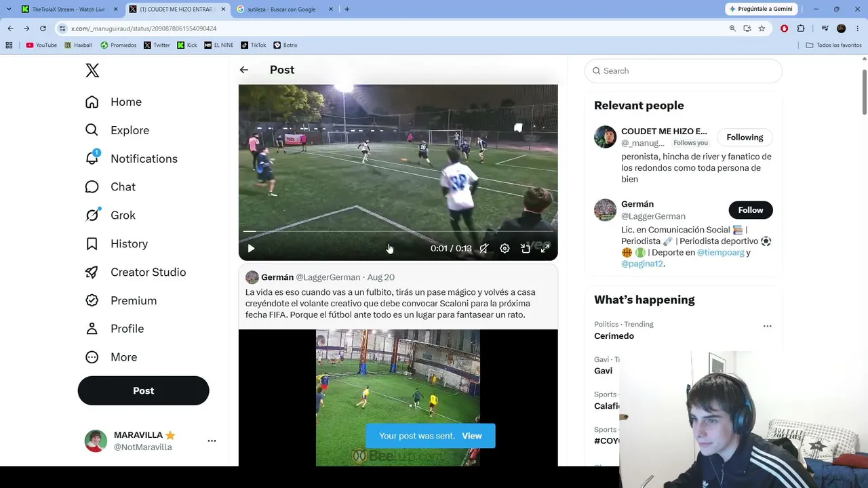The width and height of the screenshot is (868, 488).
Task: Reload the page with refresh icon
Action: 43,28
